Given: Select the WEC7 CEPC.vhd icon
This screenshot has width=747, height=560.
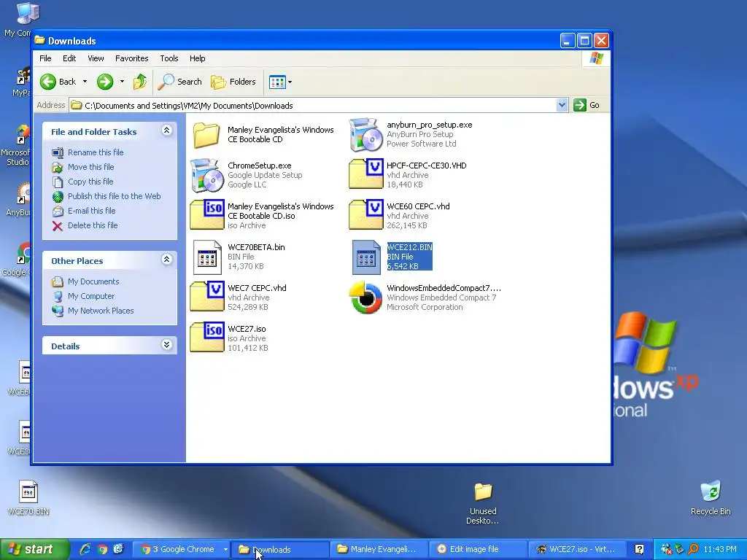Looking at the screenshot, I should coord(206,296).
